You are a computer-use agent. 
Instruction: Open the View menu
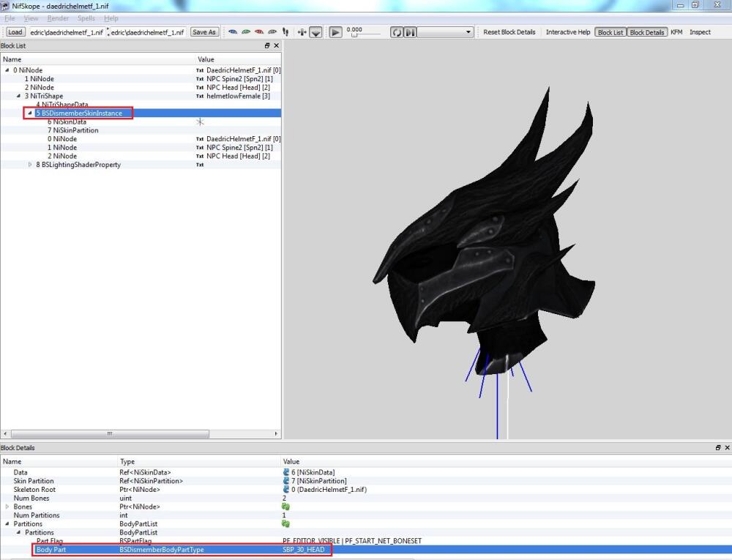tap(31, 18)
